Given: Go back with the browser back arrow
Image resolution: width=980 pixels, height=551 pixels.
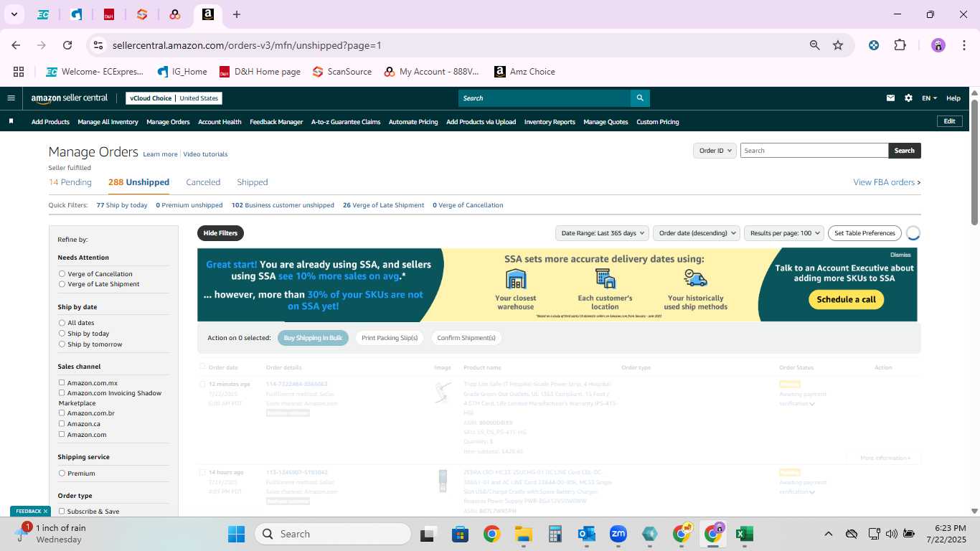Looking at the screenshot, I should click(17, 45).
